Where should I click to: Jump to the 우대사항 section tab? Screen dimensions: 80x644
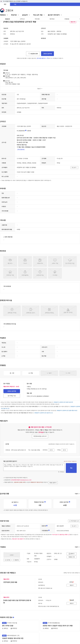tap(37, 19)
